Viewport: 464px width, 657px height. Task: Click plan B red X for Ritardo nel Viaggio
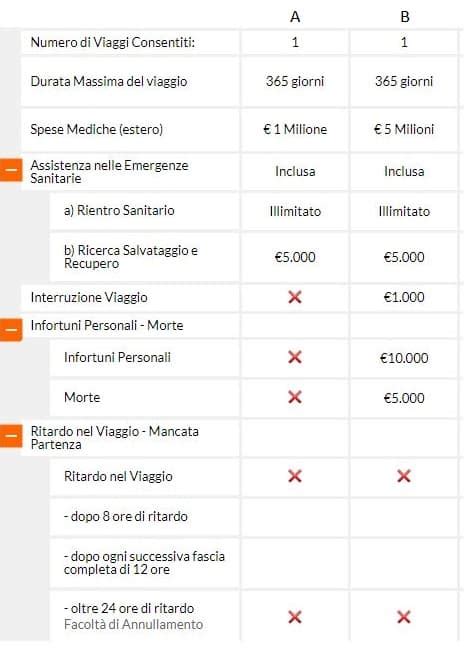[x=404, y=476]
